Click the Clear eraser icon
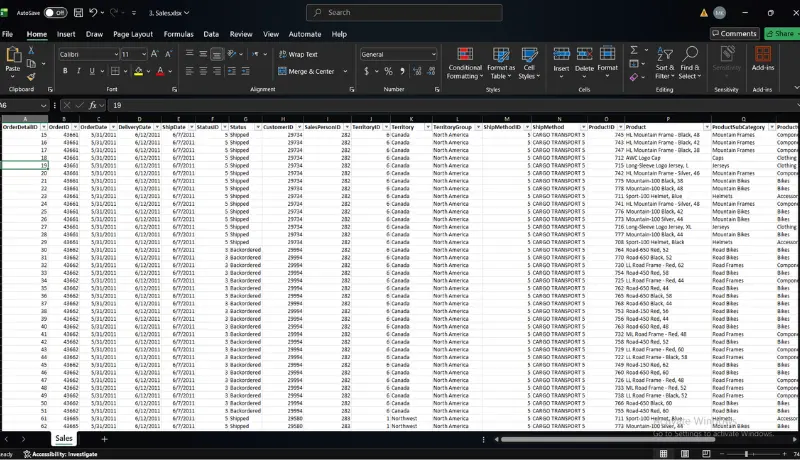The width and height of the screenshot is (800, 460). click(x=634, y=77)
